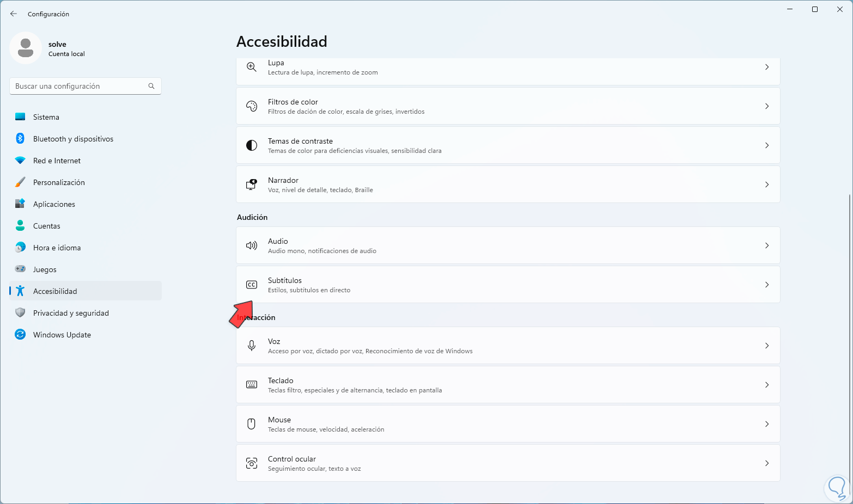Click the Narrador icon
The height and width of the screenshot is (504, 853).
252,185
